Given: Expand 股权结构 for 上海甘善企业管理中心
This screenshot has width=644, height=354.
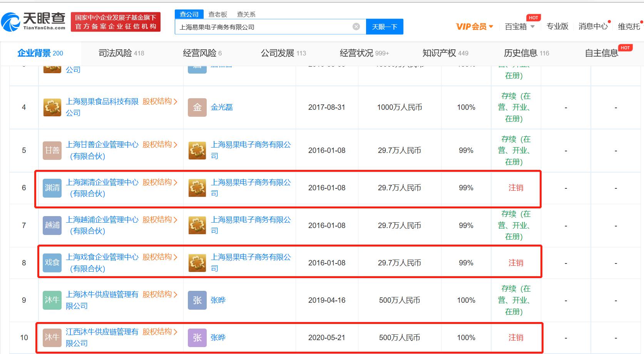Looking at the screenshot, I should pos(160,144).
